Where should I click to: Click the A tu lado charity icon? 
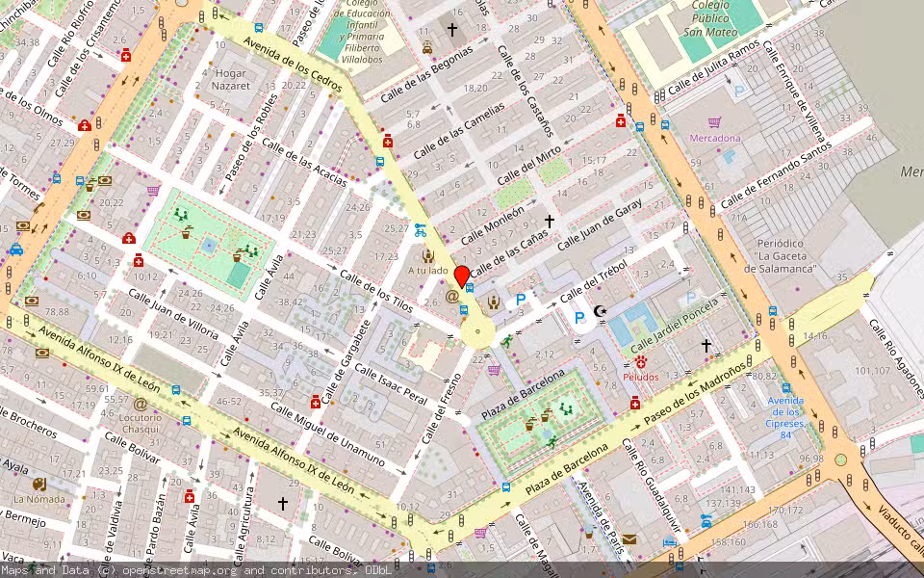(x=427, y=255)
